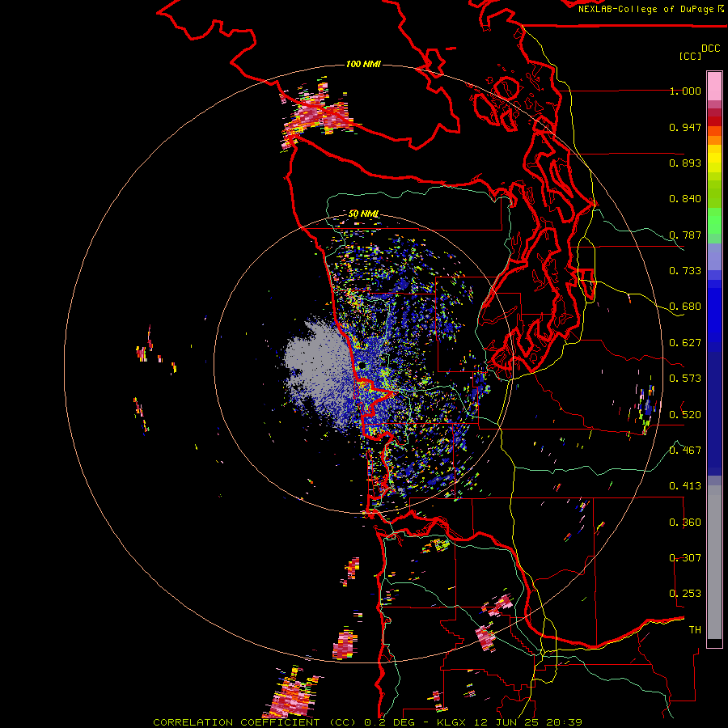Click the NEXLAB-College of DuPage label
This screenshot has width=728, height=728.
pyautogui.click(x=650, y=9)
